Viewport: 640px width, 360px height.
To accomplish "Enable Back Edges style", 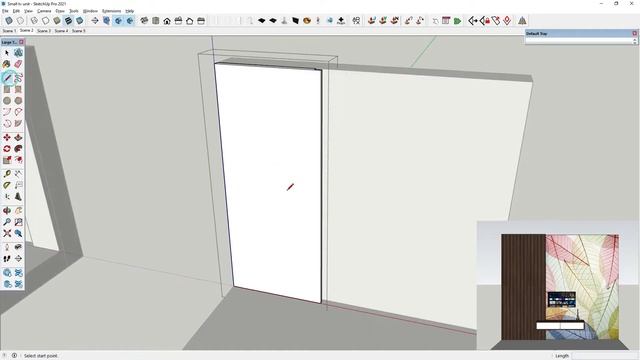I will tap(20, 20).
